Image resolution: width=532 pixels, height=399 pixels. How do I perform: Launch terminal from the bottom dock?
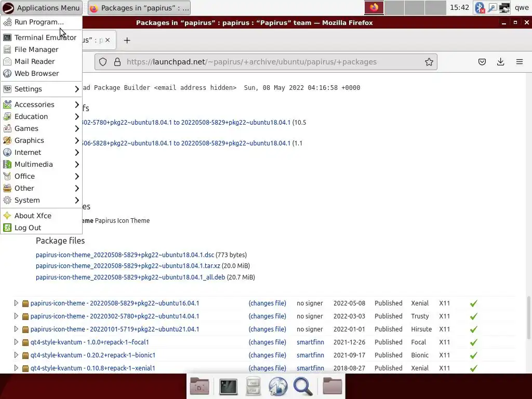(229, 387)
